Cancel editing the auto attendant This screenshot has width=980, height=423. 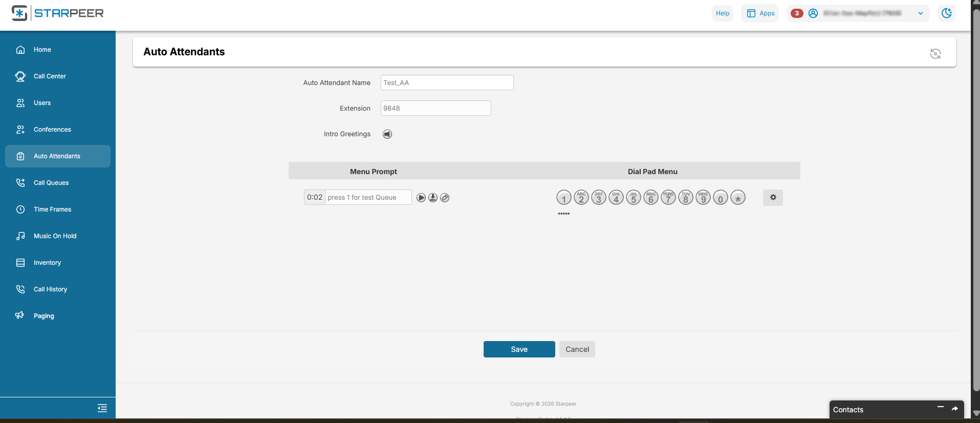coord(577,349)
